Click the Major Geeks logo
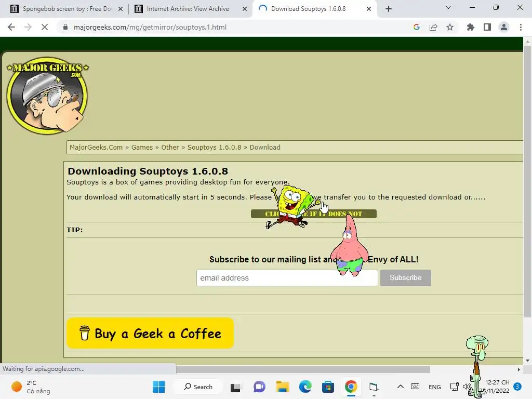Image resolution: width=532 pixels, height=399 pixels. 47,96
